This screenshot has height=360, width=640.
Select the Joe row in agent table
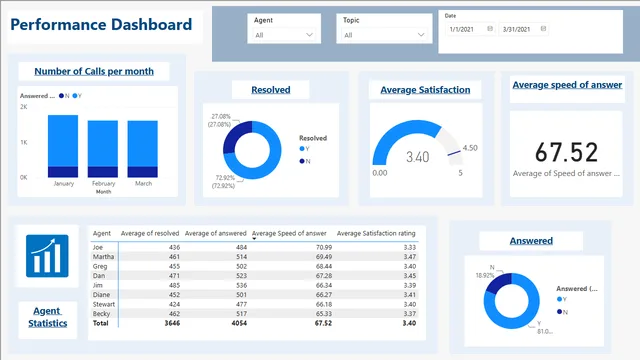(254, 247)
